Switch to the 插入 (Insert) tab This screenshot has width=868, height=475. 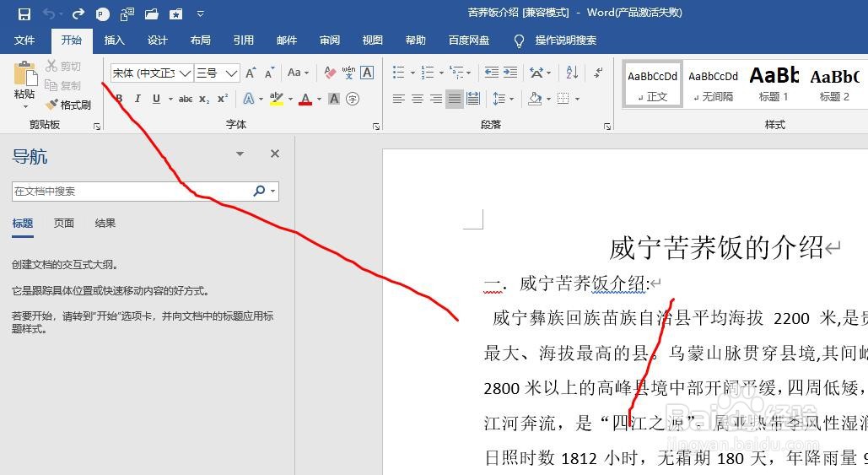click(x=115, y=40)
